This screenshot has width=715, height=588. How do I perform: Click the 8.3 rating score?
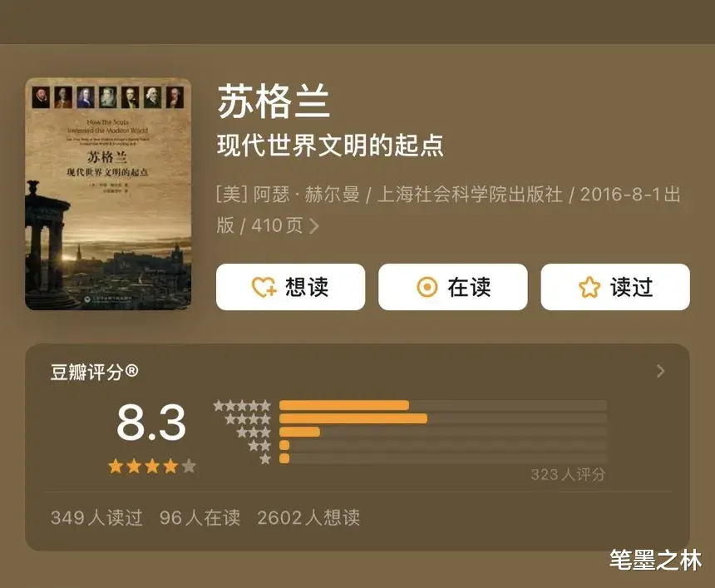pyautogui.click(x=151, y=422)
